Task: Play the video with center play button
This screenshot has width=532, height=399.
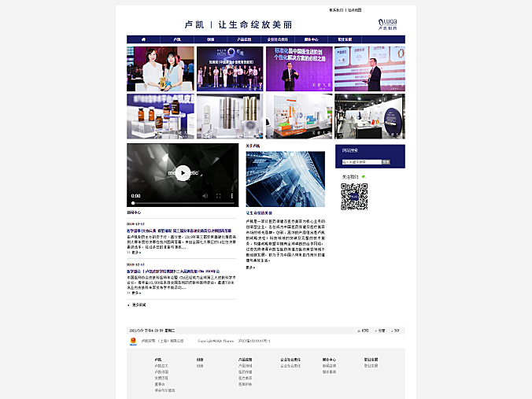Action: pyautogui.click(x=183, y=173)
